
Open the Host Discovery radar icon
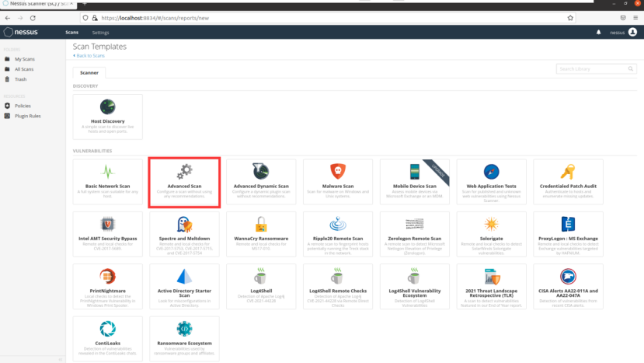108,107
